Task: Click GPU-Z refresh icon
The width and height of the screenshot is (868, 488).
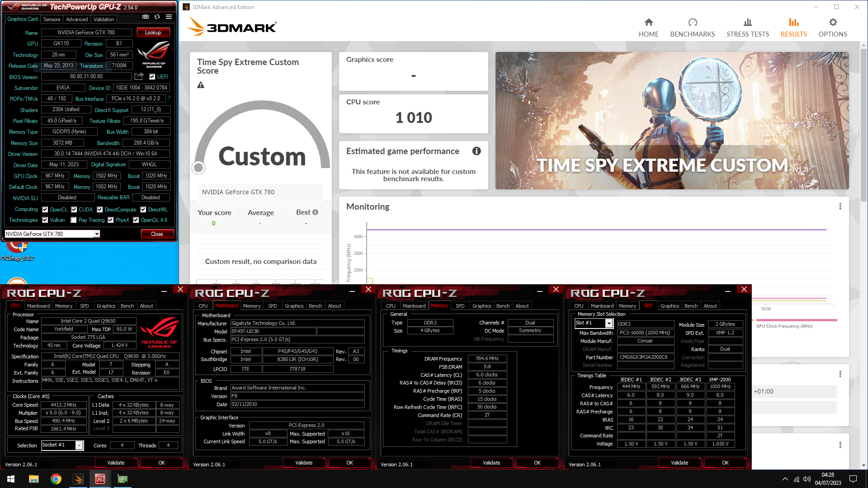Action: pyautogui.click(x=157, y=17)
